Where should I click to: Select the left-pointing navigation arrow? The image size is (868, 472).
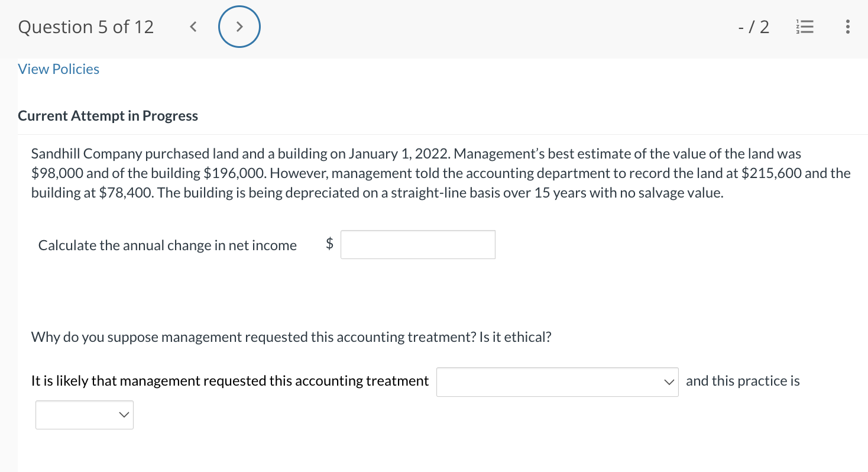193,27
